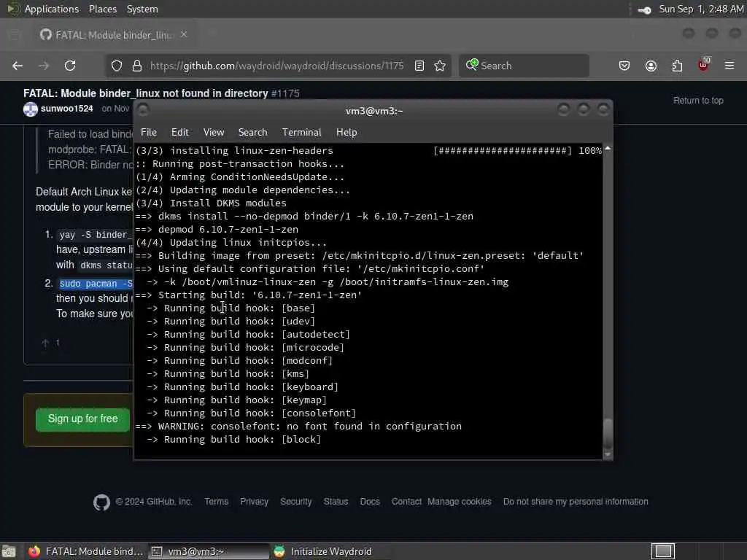The width and height of the screenshot is (747, 560).
Task: Click terminal line depmod 6.10.7-zen1-1-zen
Action: pyautogui.click(x=217, y=230)
